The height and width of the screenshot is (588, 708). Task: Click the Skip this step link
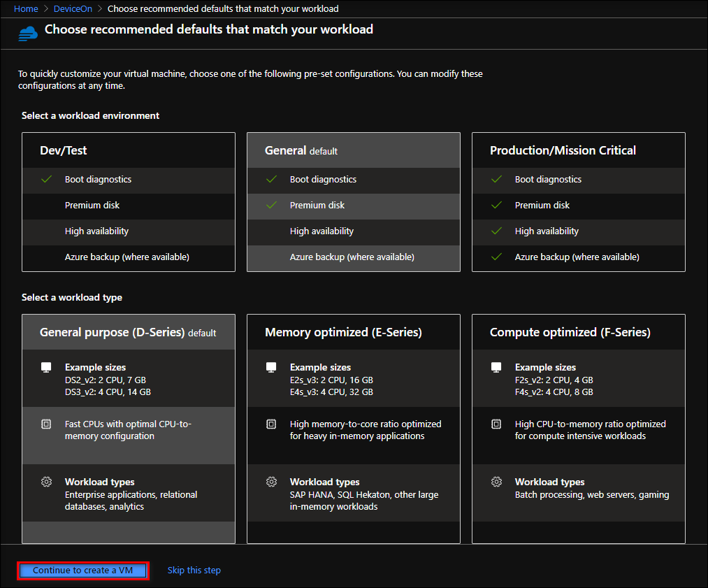pos(194,571)
